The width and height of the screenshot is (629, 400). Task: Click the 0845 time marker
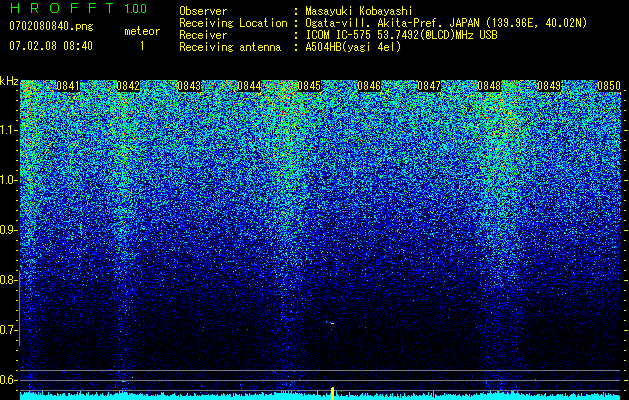[309, 86]
